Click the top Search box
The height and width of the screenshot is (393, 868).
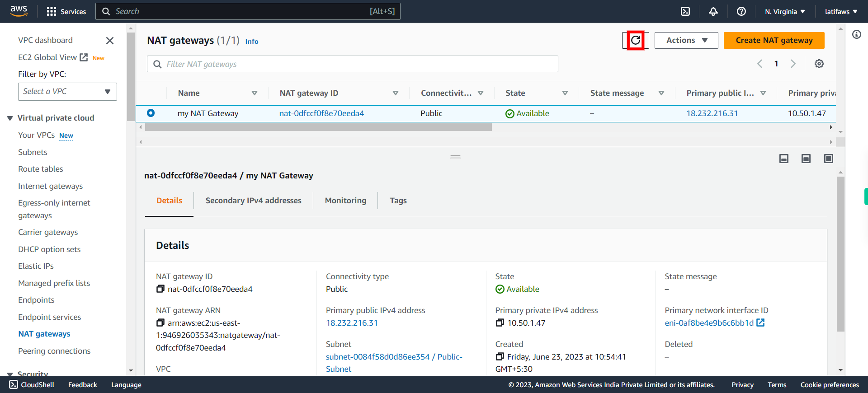248,11
